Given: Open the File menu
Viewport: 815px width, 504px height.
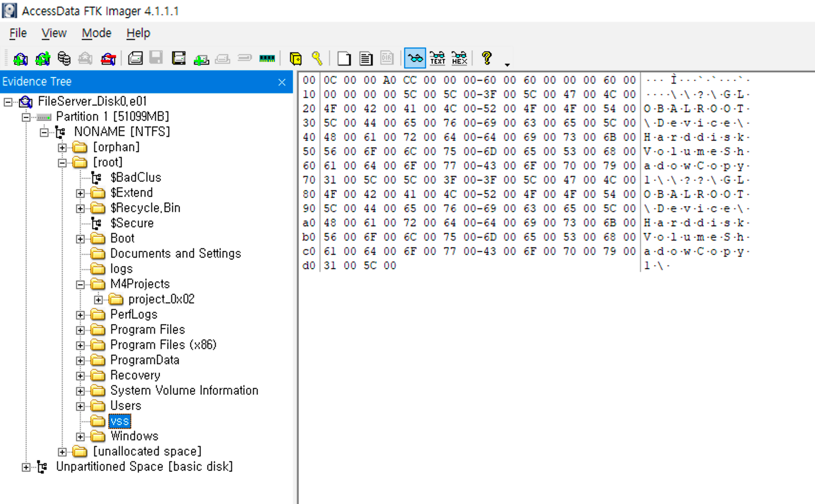Looking at the screenshot, I should click(x=18, y=33).
